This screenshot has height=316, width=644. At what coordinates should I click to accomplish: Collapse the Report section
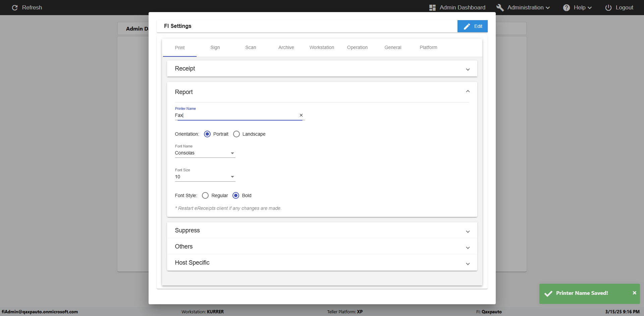click(x=468, y=92)
